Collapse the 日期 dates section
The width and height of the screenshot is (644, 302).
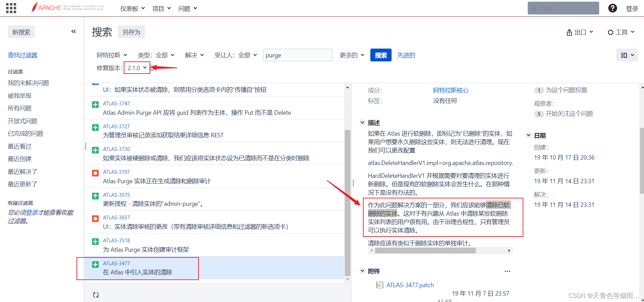pyautogui.click(x=528, y=135)
